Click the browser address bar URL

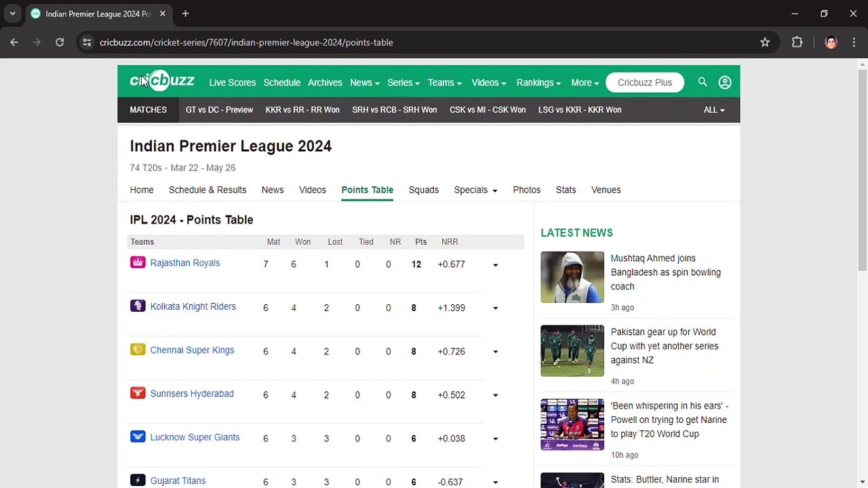(246, 42)
